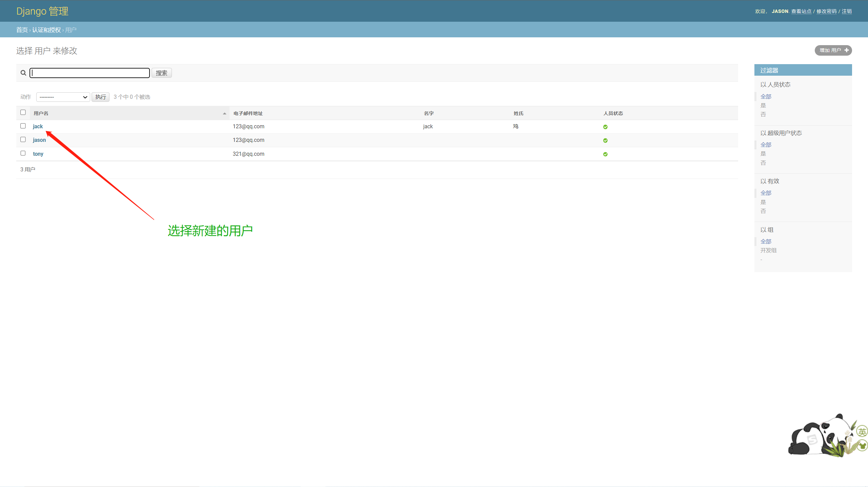Navigate to 首页 breadcrumb

22,30
